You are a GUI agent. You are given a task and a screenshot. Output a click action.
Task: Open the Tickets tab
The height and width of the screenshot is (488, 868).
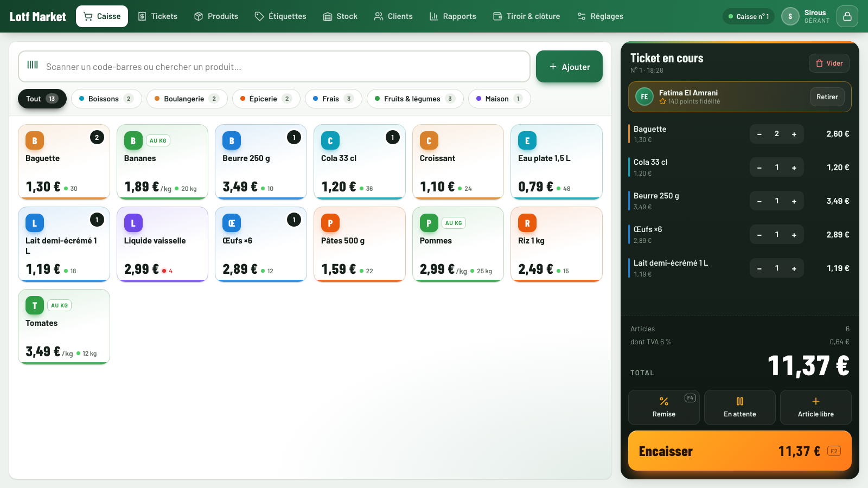click(x=157, y=16)
